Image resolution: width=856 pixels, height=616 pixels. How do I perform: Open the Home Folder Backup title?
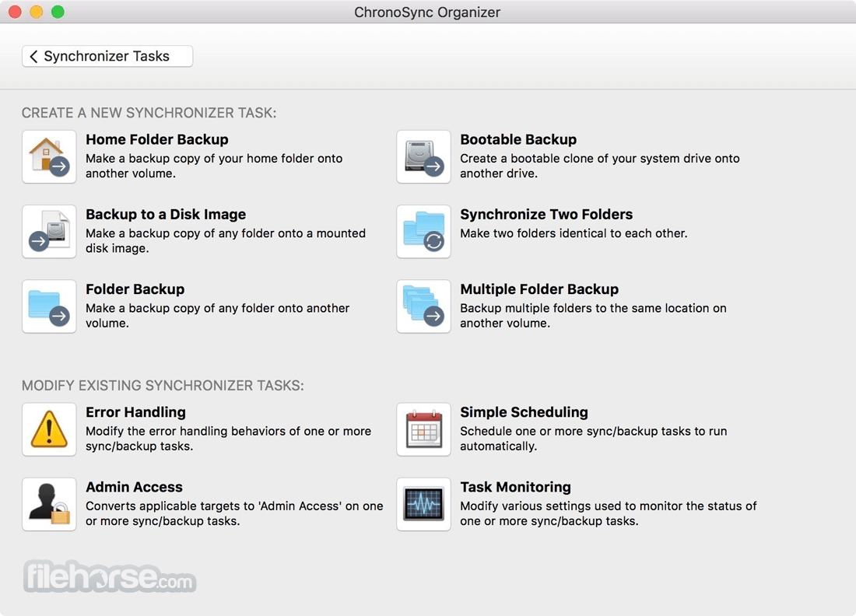156,140
